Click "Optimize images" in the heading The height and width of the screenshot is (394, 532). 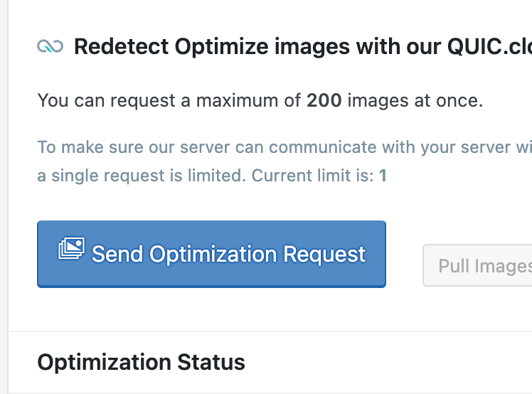(261, 47)
